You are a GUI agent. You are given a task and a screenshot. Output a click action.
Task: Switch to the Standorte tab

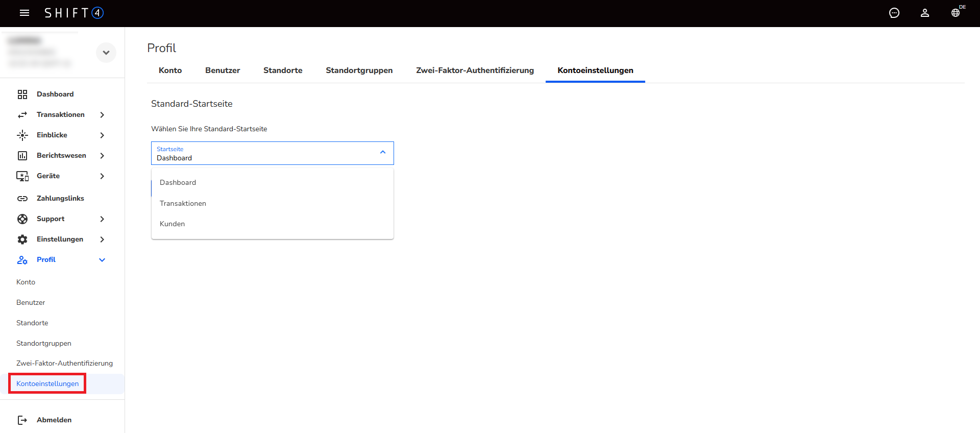click(x=283, y=70)
